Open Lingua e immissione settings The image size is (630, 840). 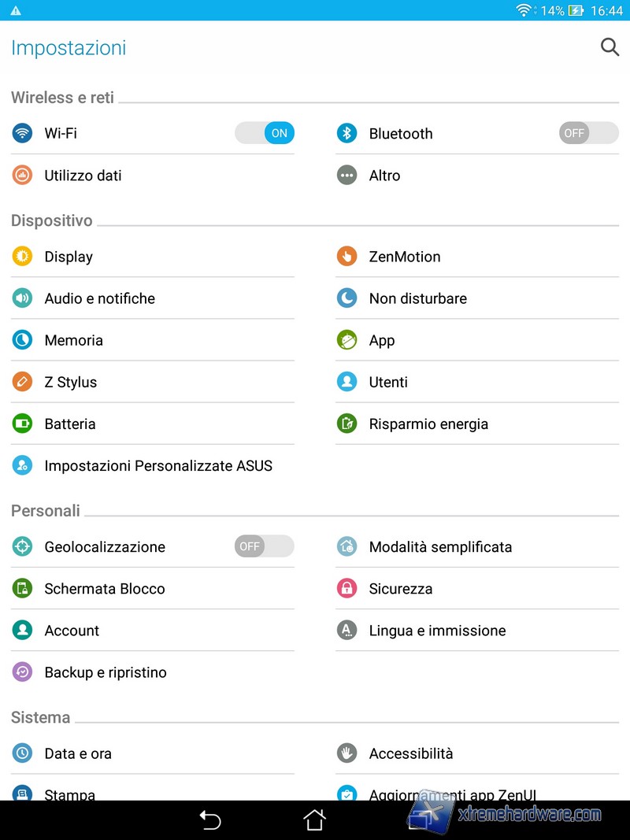437,631
